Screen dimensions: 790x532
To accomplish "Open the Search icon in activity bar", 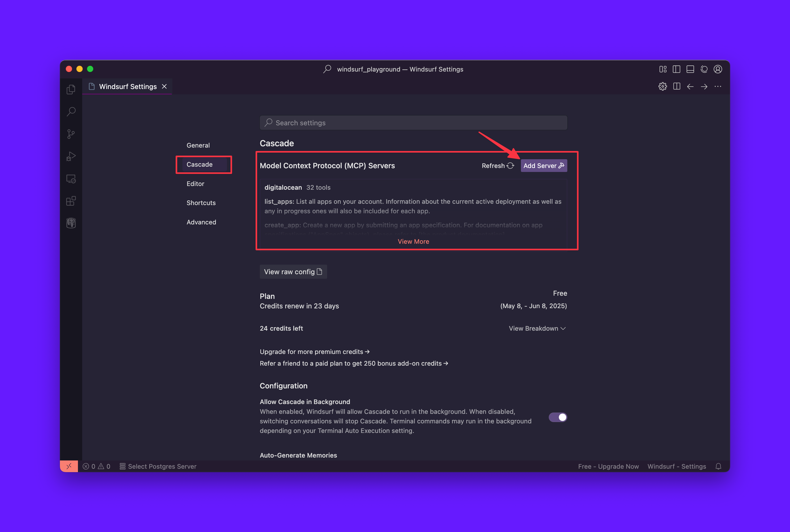I will [71, 112].
